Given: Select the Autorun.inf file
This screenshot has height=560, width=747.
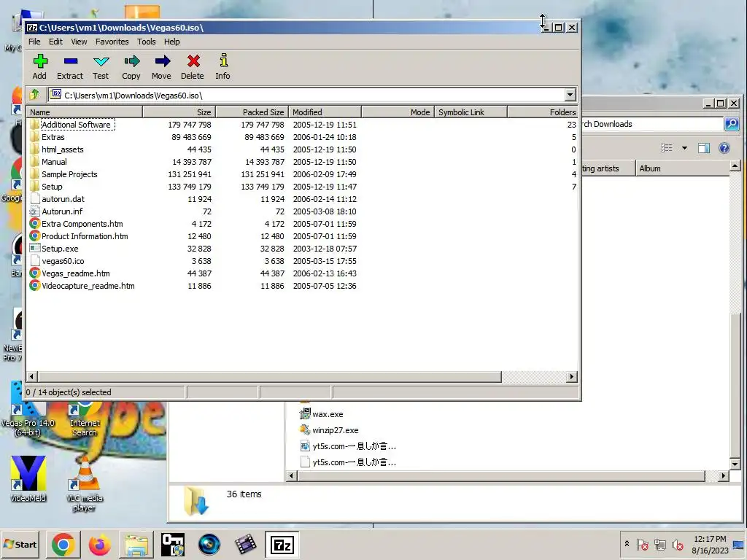Looking at the screenshot, I should pos(56,211).
